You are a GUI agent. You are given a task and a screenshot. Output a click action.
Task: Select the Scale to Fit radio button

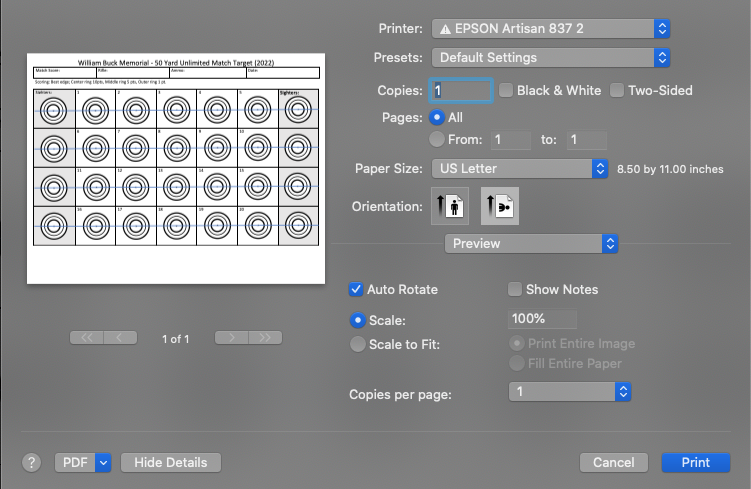click(x=357, y=344)
